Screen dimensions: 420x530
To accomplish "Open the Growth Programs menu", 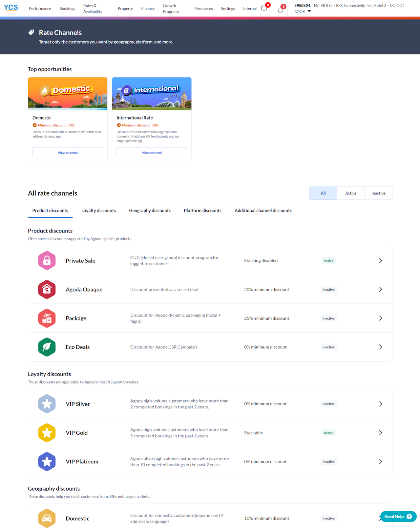I will click(171, 9).
